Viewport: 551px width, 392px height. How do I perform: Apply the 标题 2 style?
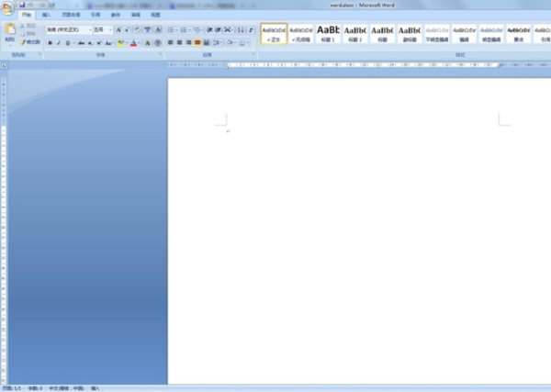pyautogui.click(x=355, y=34)
